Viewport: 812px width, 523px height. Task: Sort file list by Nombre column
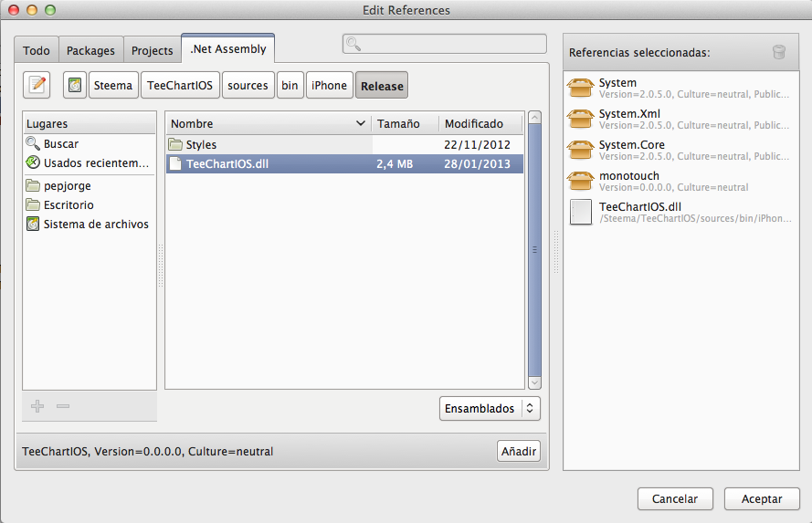[269, 123]
